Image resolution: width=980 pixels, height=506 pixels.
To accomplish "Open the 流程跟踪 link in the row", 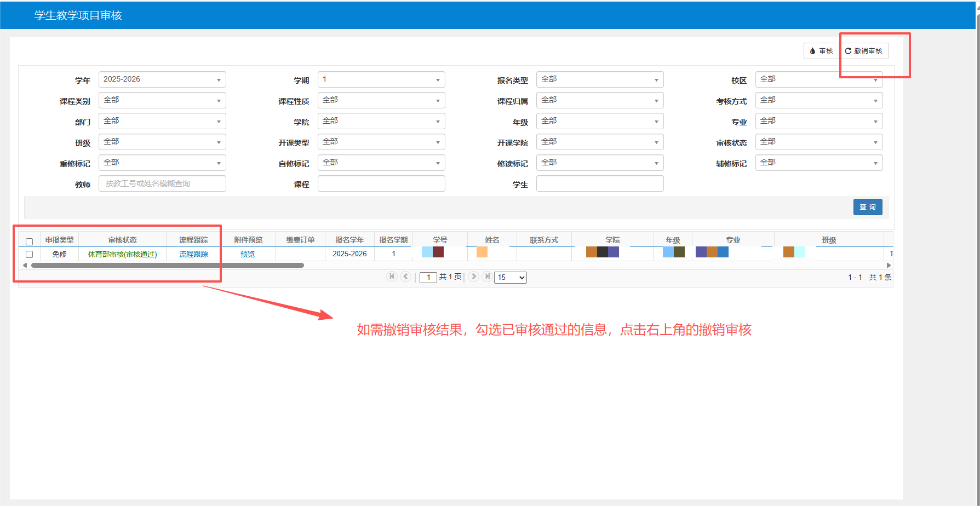I will (193, 254).
